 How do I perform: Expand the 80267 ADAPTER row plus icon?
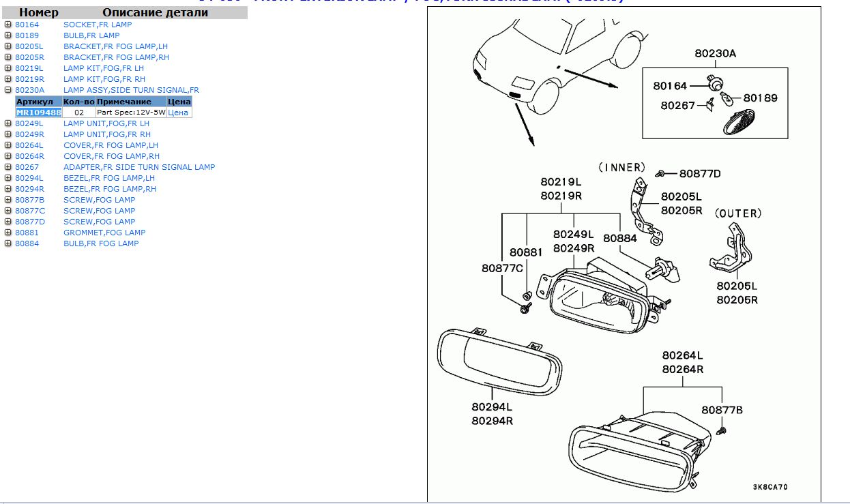click(8, 167)
